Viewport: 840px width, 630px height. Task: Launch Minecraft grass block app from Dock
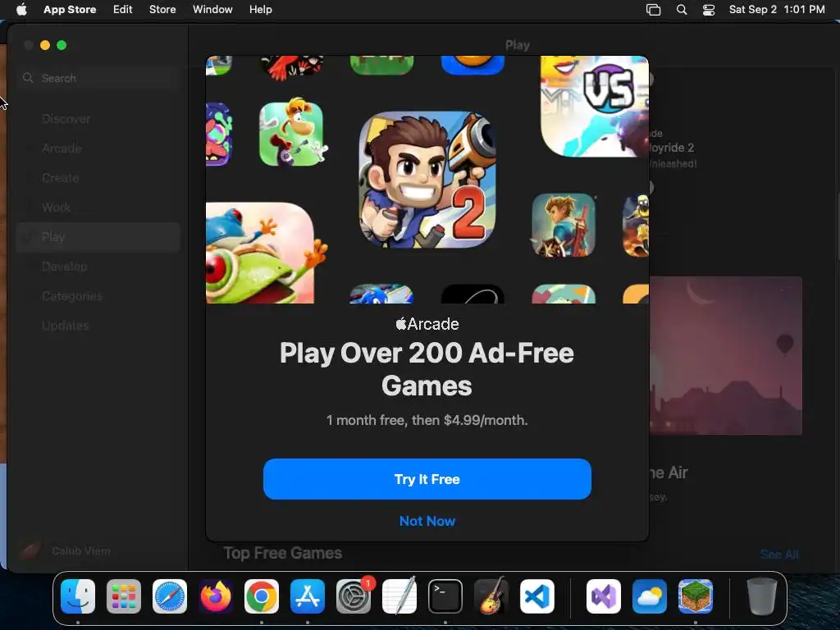point(696,596)
